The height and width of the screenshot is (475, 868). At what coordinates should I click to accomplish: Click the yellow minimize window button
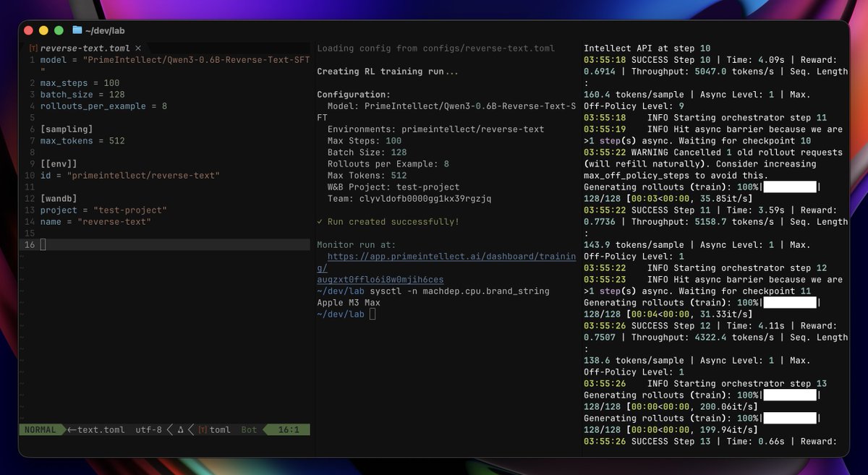click(43, 30)
